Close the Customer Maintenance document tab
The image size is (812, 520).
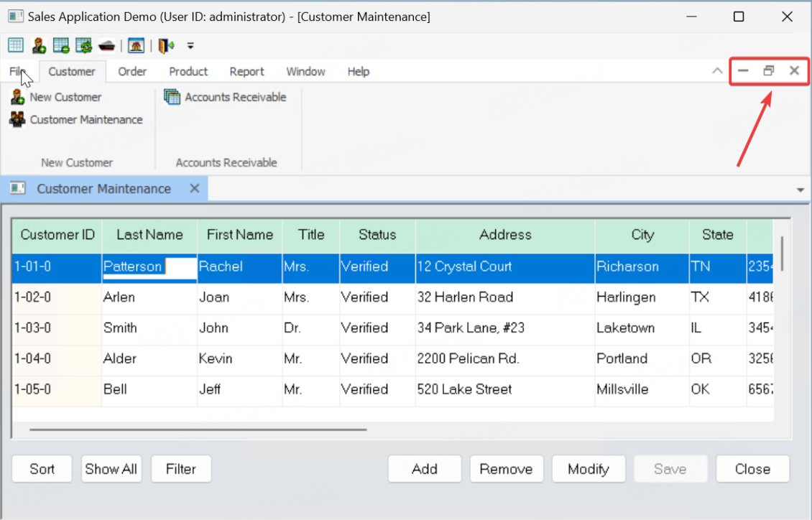click(x=194, y=189)
